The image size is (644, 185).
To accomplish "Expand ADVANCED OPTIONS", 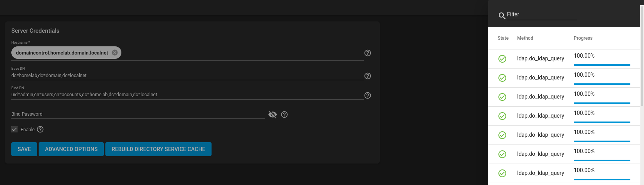I will (71, 149).
